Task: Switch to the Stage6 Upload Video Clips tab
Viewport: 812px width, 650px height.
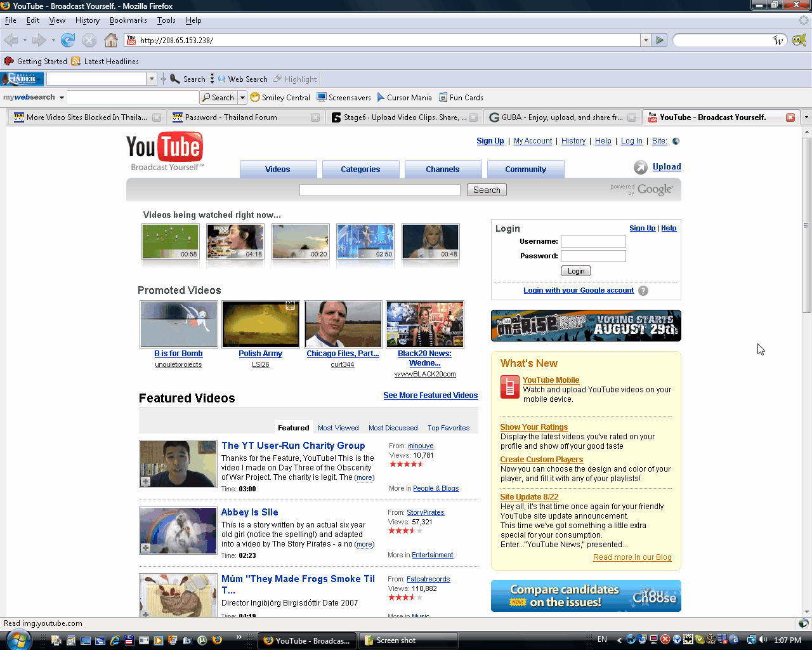Action: [405, 117]
